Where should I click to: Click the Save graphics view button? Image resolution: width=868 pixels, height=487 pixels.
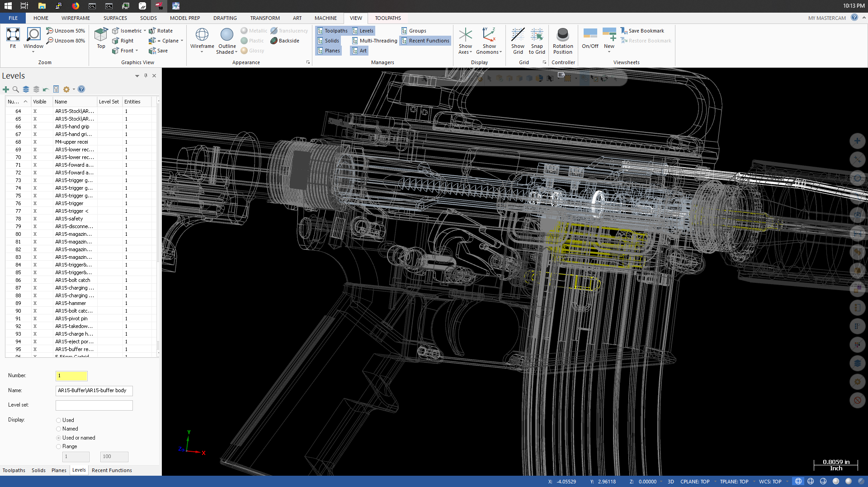(159, 51)
